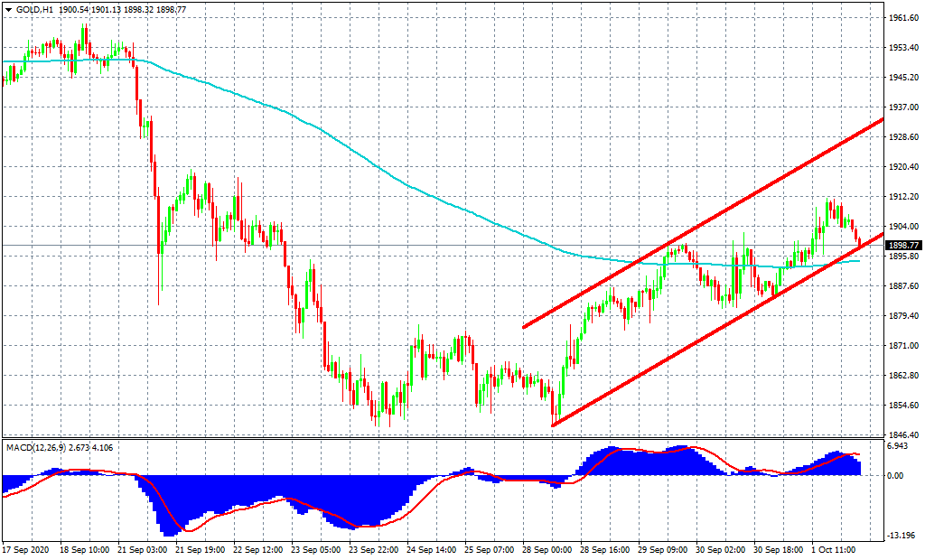
Task: Click the 1846.40 price scale label
Action: pos(902,434)
